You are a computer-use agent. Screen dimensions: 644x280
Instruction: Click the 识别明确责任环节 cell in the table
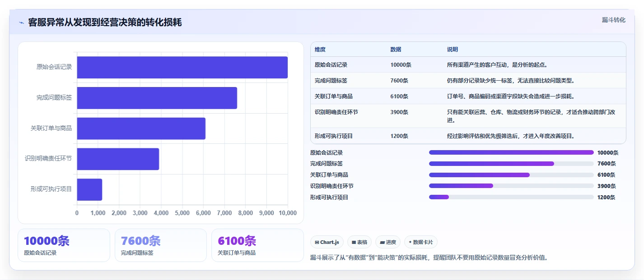(336, 112)
